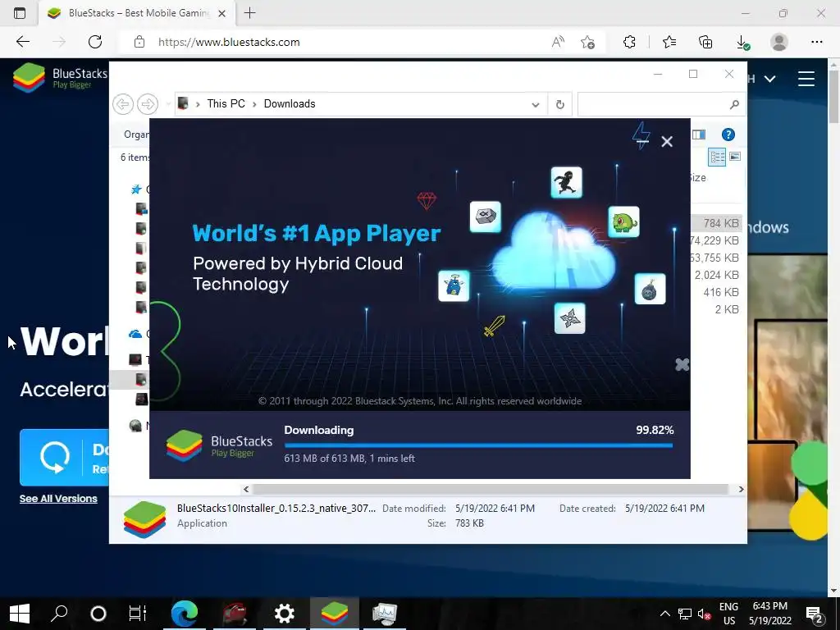
Task: Open browser Collections icon
Action: coord(705,42)
